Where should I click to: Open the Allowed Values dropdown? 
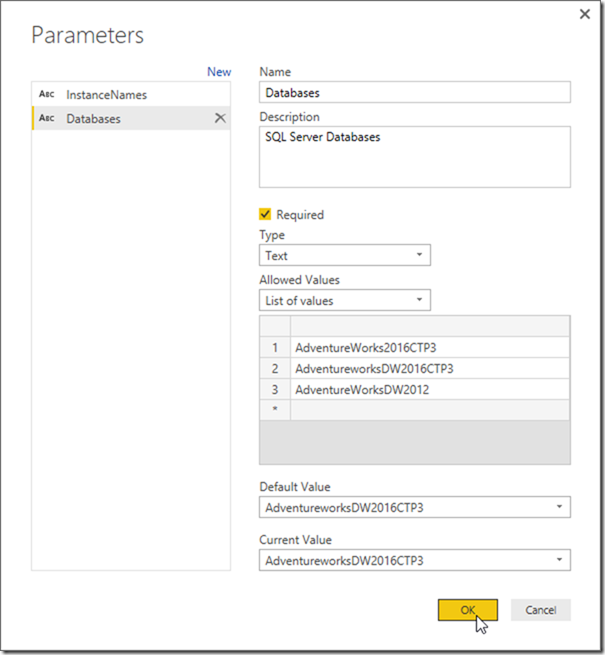click(x=345, y=300)
